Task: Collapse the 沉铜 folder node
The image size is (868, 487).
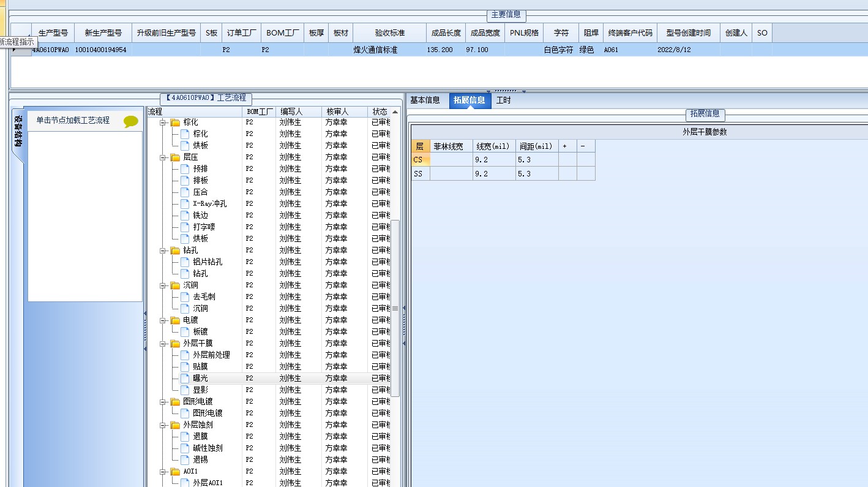Action: [x=163, y=285]
